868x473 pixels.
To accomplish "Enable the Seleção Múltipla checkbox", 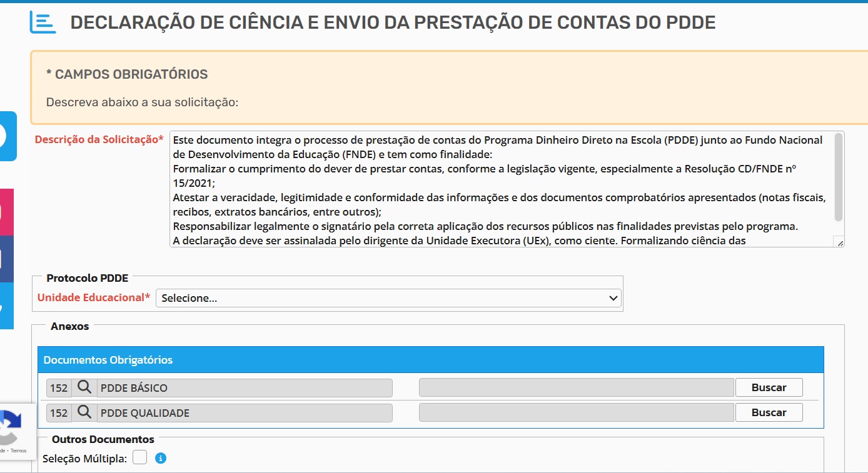I will (140, 458).
